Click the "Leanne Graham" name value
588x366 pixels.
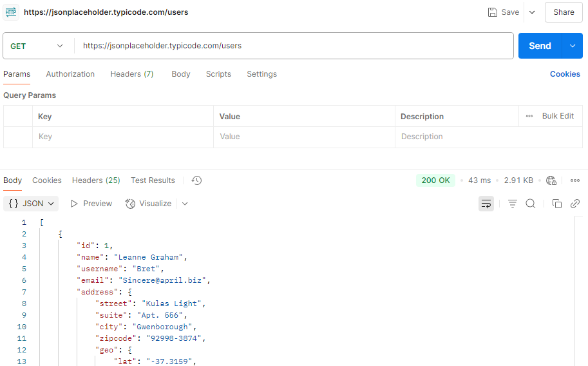tap(148, 257)
